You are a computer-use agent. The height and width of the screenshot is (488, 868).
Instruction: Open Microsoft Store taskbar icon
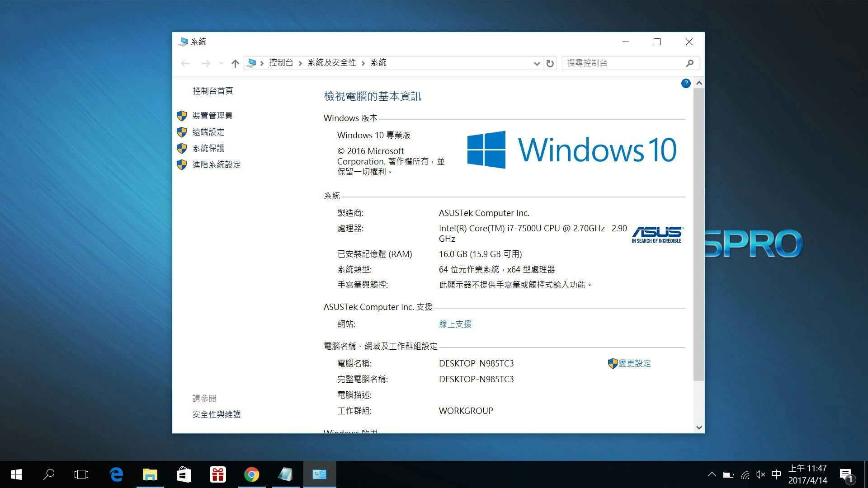[184, 474]
